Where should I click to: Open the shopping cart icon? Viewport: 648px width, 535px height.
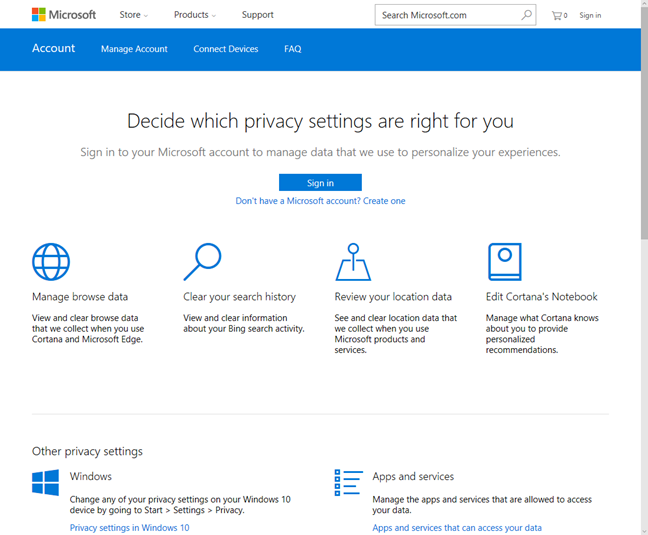559,16
